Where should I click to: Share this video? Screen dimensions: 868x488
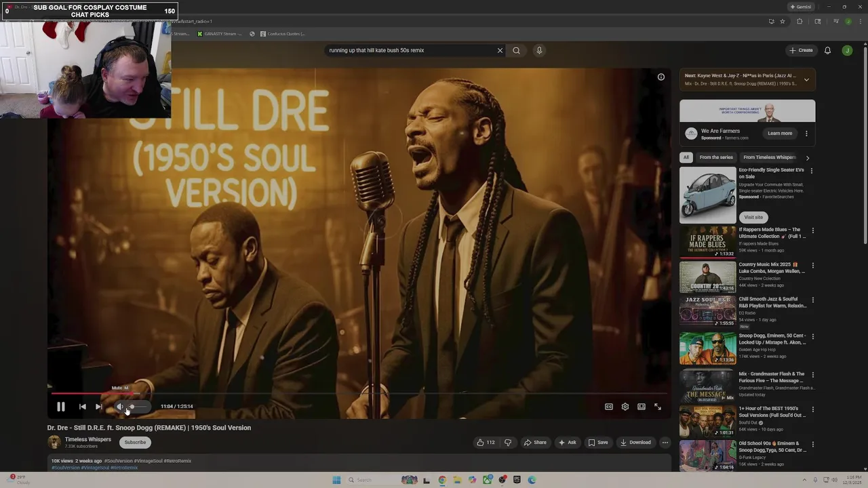[535, 443]
